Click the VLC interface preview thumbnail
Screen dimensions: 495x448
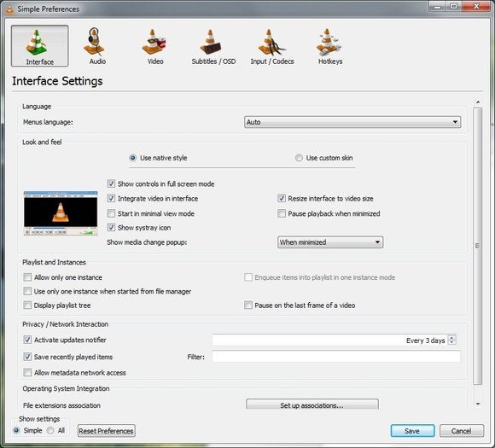click(x=61, y=213)
